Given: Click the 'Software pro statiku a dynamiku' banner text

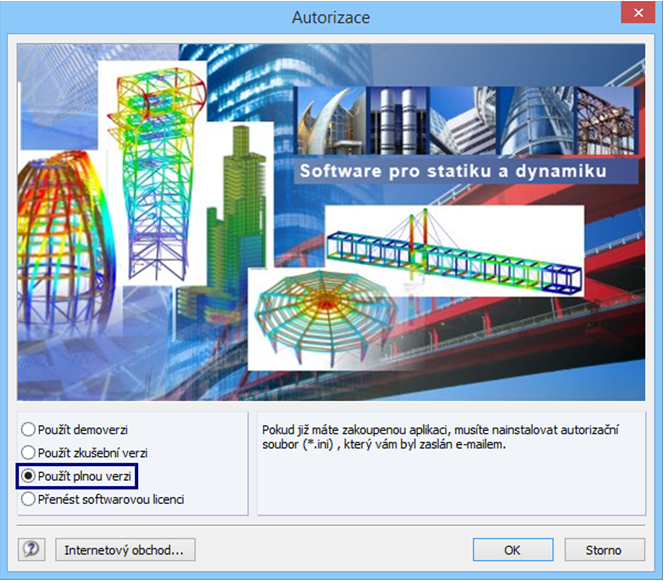Looking at the screenshot, I should tap(453, 171).
